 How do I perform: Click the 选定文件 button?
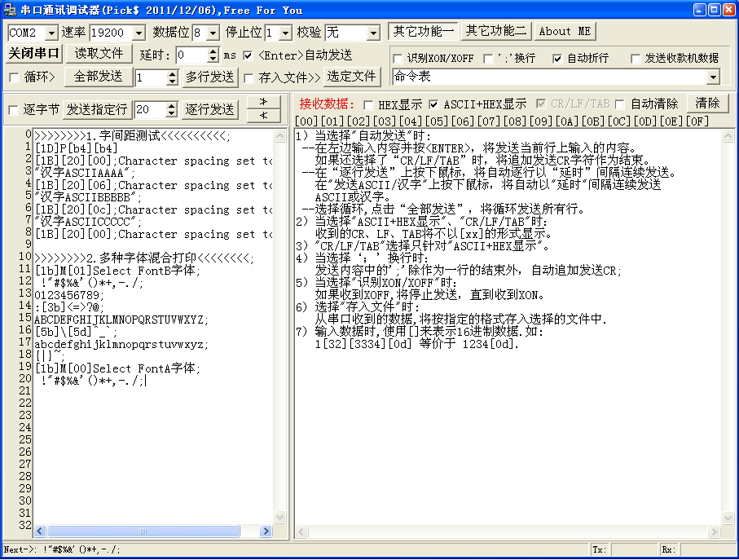click(352, 77)
